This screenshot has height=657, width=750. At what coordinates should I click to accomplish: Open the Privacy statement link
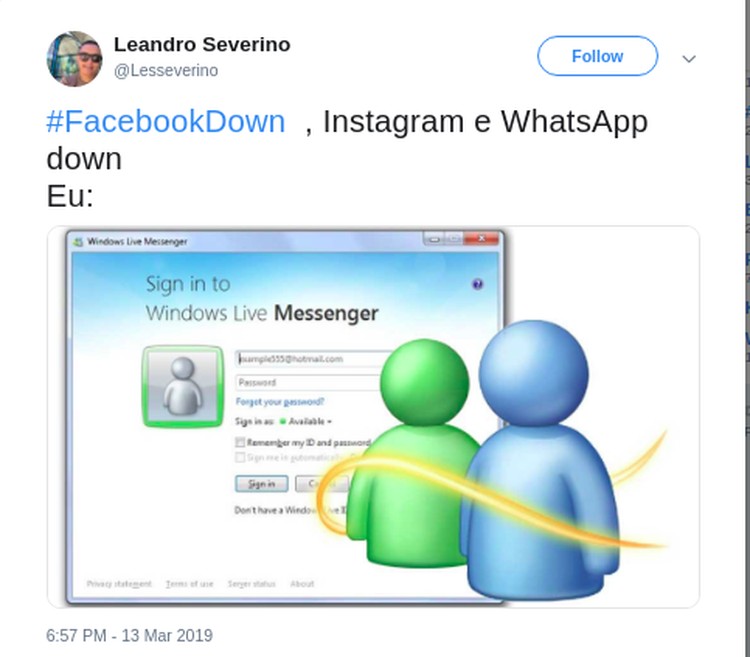tap(119, 584)
